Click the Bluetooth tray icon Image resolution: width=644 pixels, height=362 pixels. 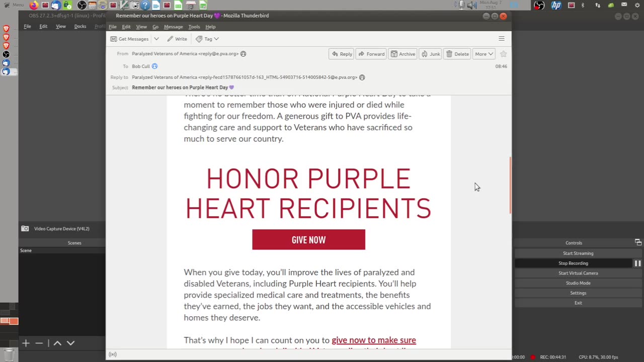[x=583, y=5]
